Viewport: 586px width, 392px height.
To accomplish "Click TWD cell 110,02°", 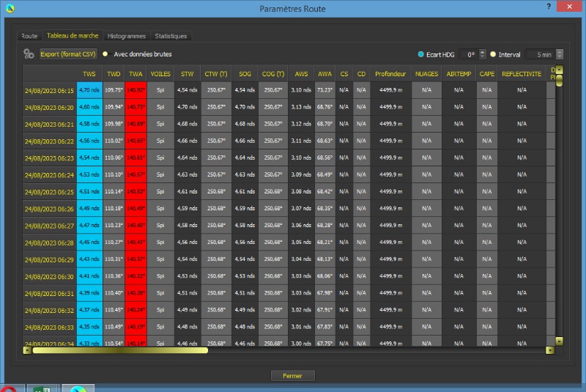I will coord(114,141).
